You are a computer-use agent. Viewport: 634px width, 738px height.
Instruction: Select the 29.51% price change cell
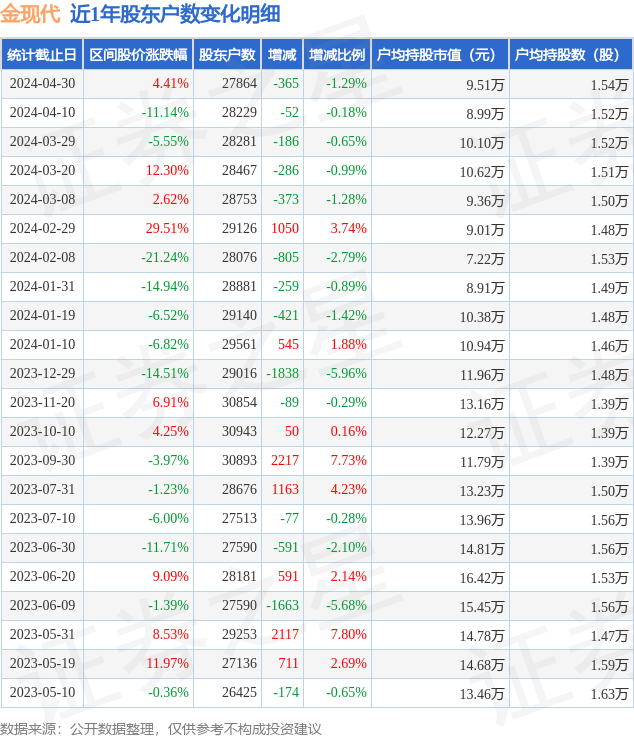click(167, 229)
